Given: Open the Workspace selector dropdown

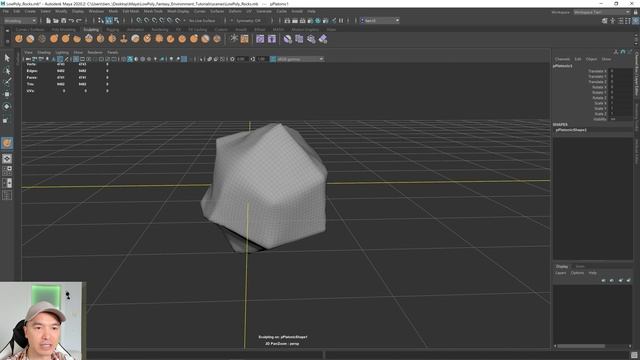Looking at the screenshot, I should click(x=602, y=12).
